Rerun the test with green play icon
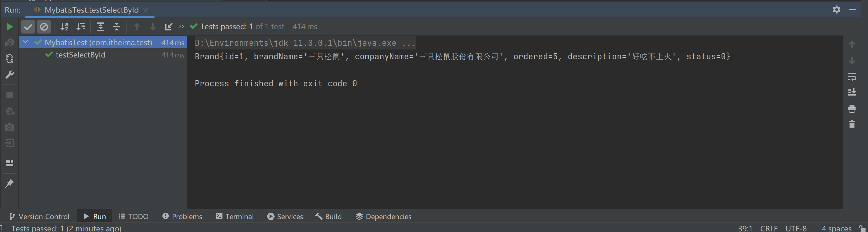The width and height of the screenshot is (868, 232). coord(10,27)
